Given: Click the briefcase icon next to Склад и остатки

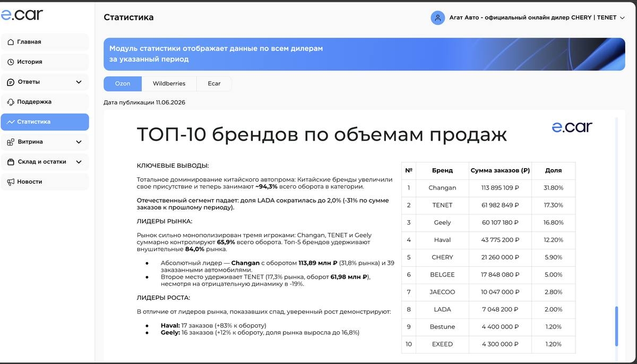Looking at the screenshot, I should [11, 162].
